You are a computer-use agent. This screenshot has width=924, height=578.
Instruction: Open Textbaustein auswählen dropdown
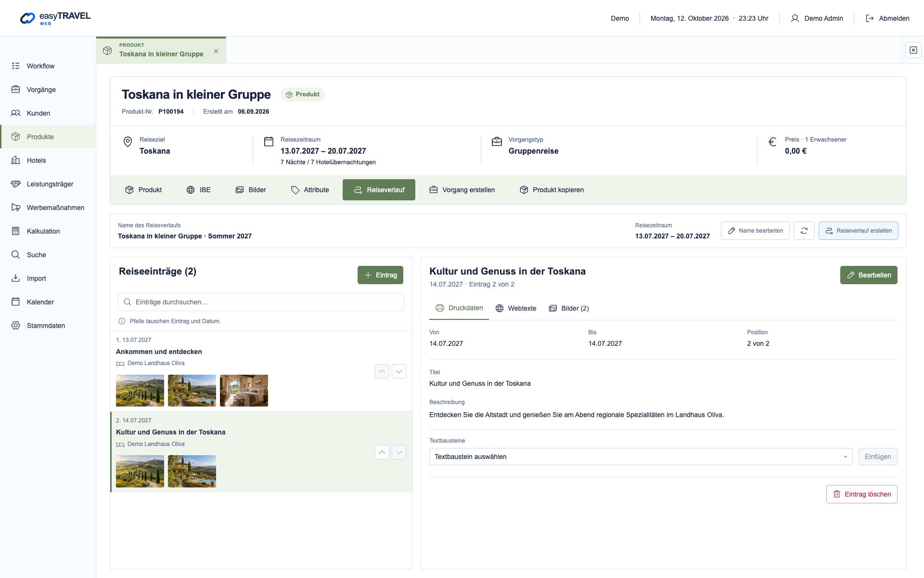click(641, 457)
